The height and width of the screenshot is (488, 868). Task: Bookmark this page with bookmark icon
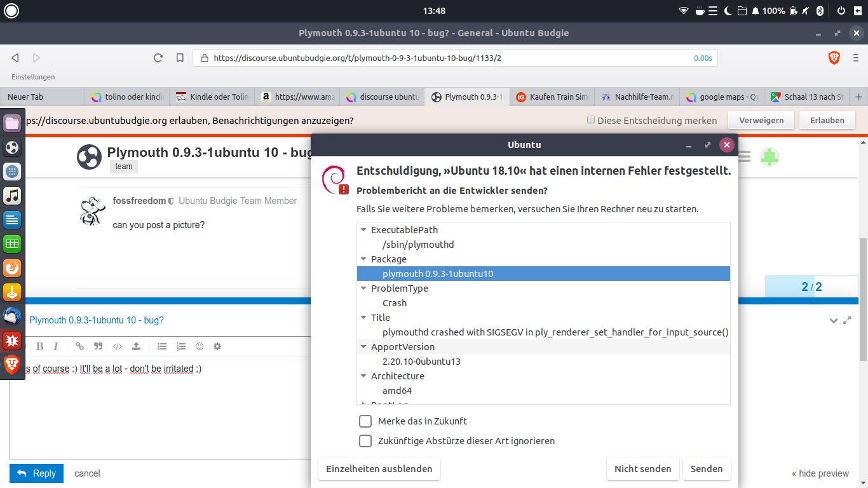180,58
